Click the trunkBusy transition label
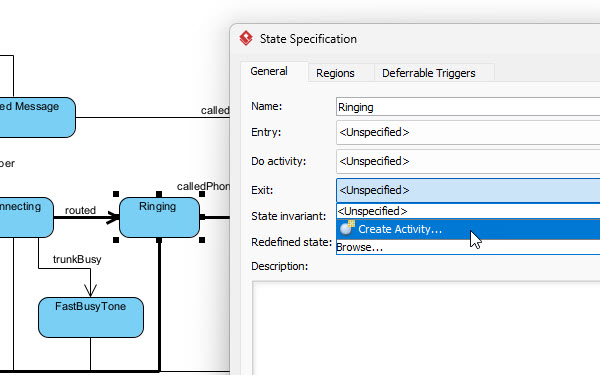The image size is (600, 375). [x=77, y=259]
